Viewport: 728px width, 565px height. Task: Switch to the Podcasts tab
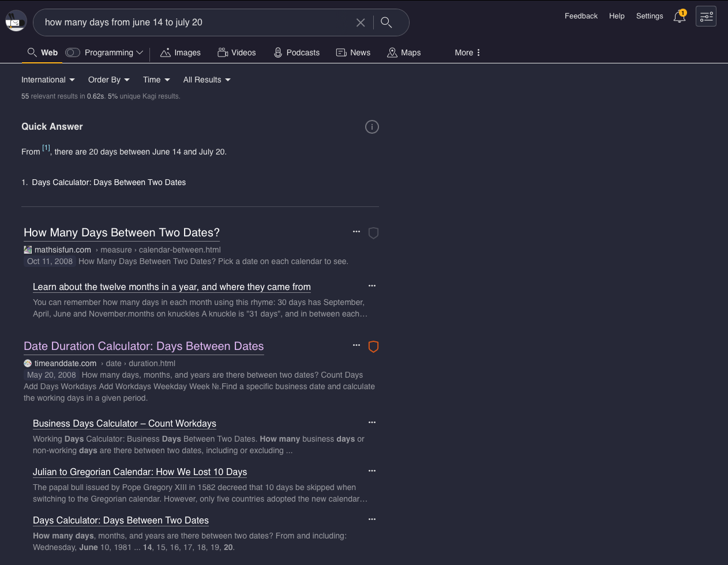297,52
